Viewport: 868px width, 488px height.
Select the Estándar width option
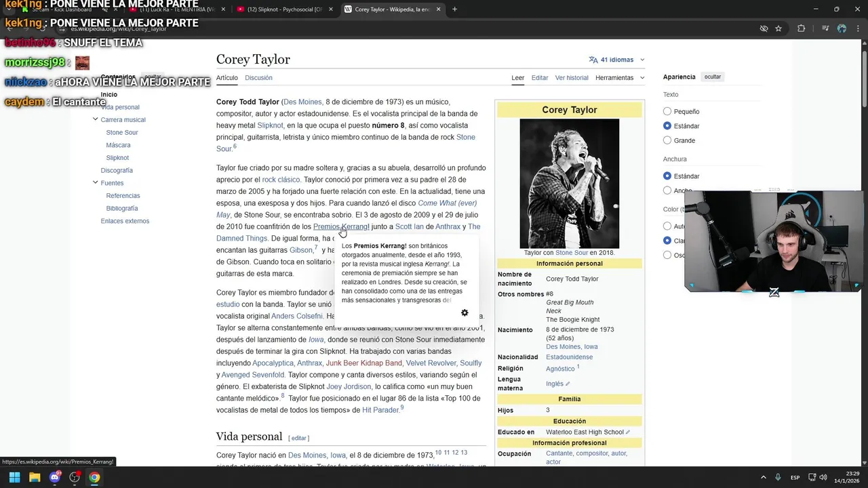667,176
